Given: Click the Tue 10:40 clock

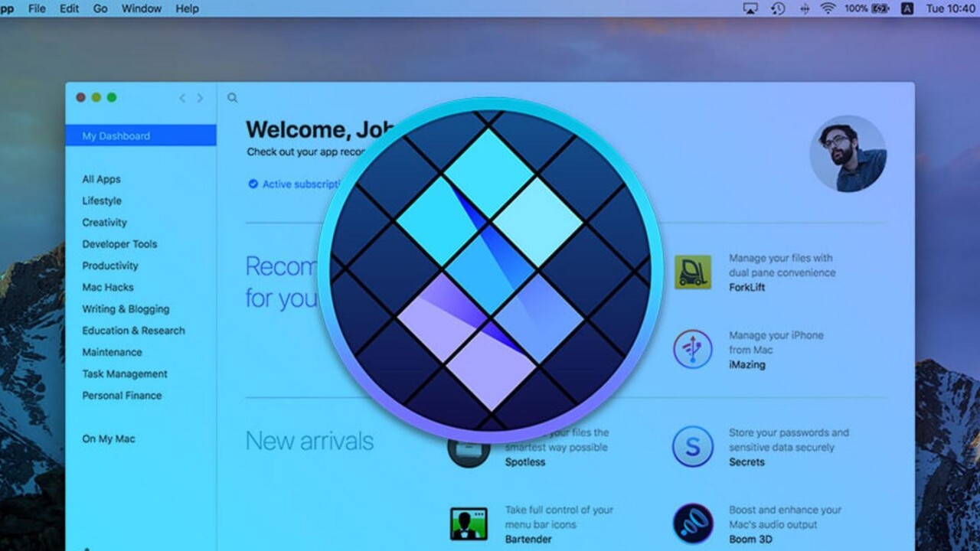Looking at the screenshot, I should (x=950, y=8).
